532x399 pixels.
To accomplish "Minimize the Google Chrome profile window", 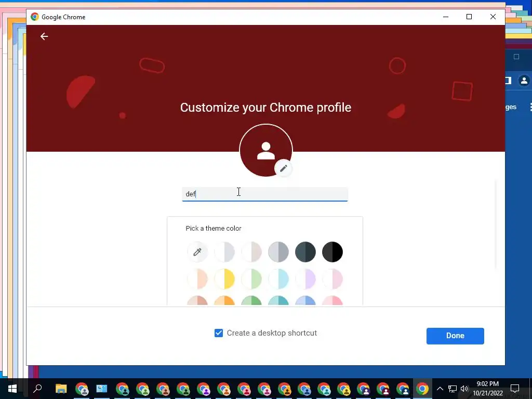I will point(446,17).
